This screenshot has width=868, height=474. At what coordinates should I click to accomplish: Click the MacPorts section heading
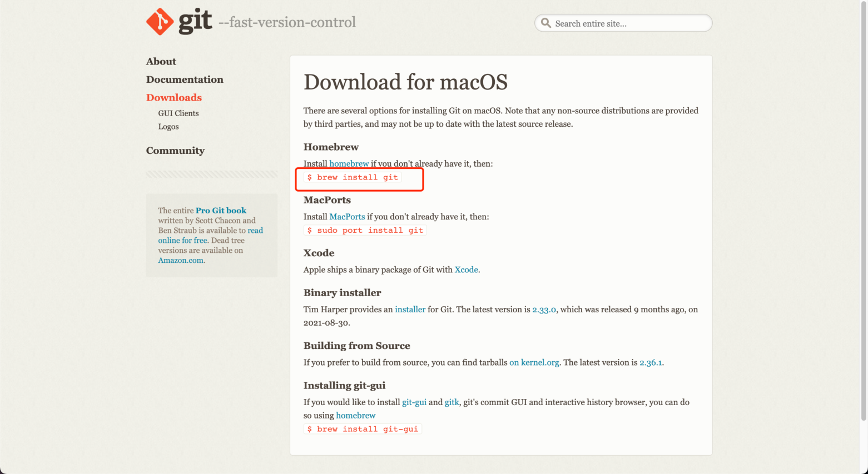[x=327, y=200]
